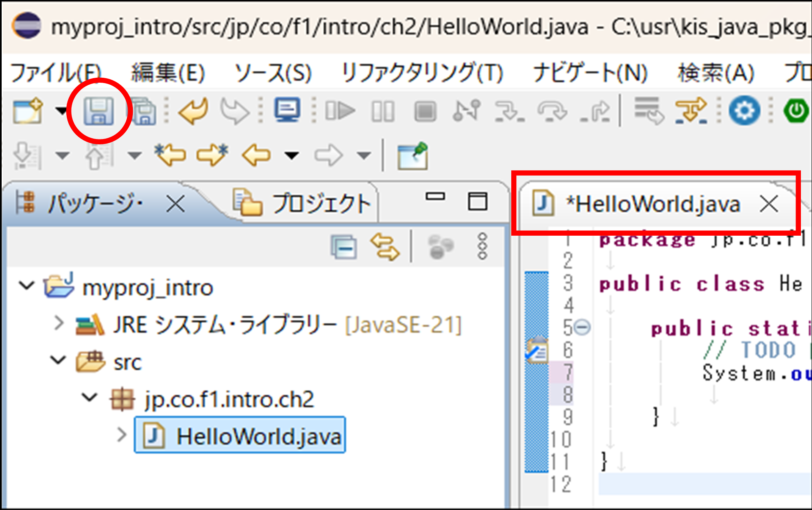This screenshot has width=812, height=510.
Task: Click Last Edit Location arrow icon
Action: (170, 155)
